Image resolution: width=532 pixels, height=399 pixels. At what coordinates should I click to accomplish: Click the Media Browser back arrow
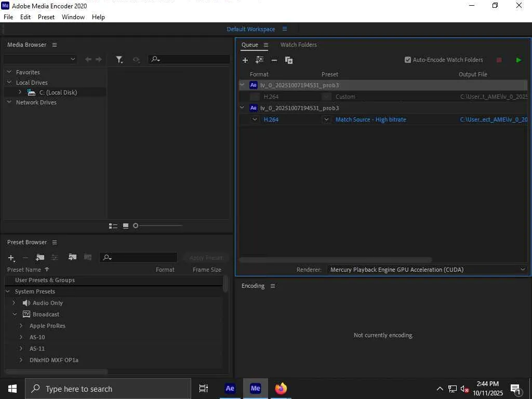pyautogui.click(x=88, y=59)
